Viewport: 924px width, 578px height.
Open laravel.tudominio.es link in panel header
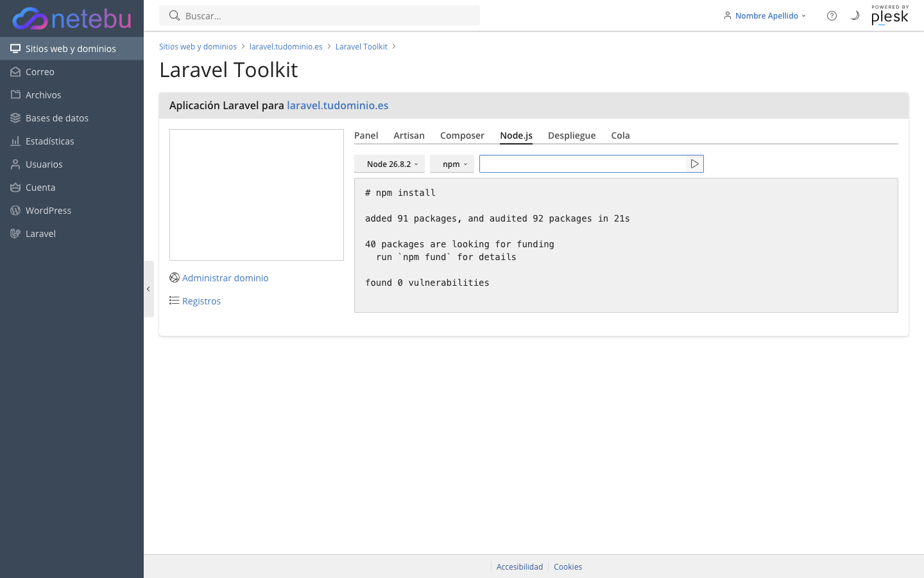338,105
